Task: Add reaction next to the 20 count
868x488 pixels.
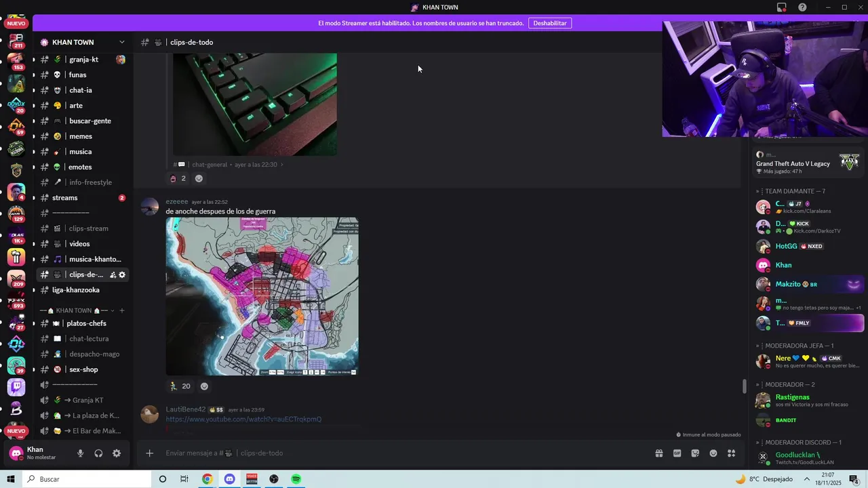Action: pyautogui.click(x=204, y=386)
